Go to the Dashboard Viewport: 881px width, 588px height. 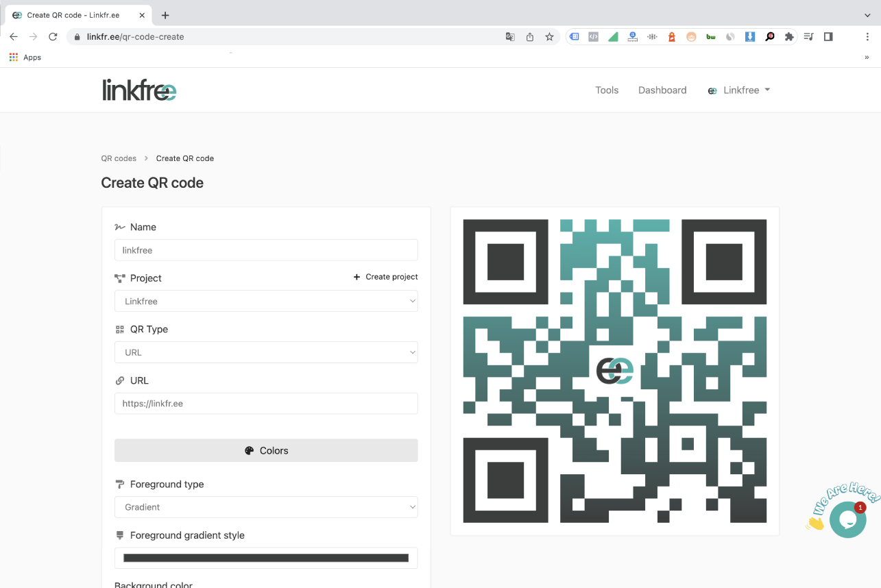pos(662,90)
